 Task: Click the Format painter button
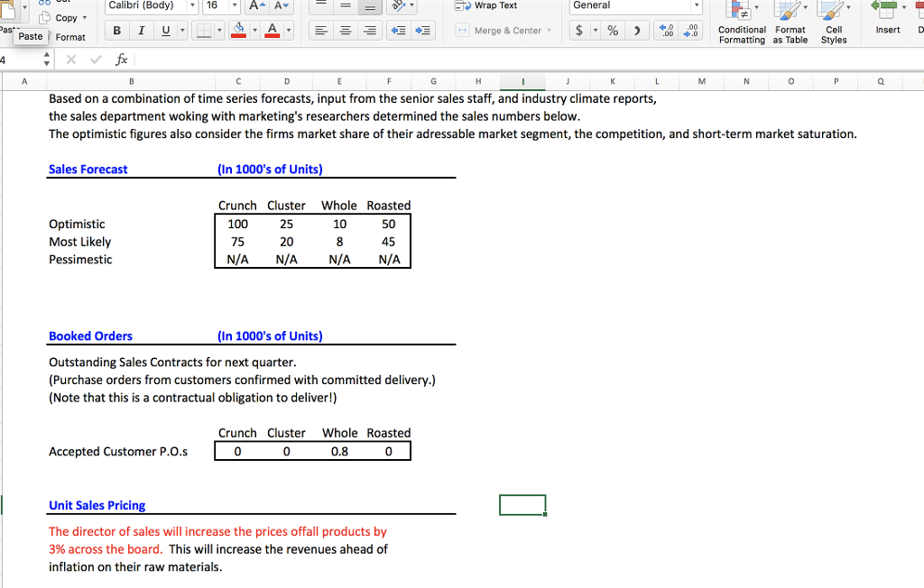click(70, 37)
